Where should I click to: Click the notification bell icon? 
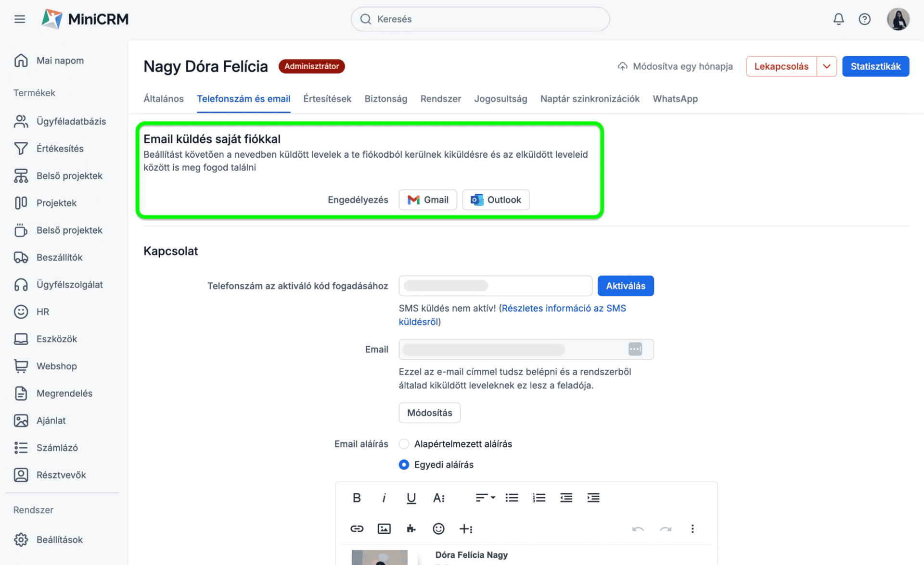838,19
